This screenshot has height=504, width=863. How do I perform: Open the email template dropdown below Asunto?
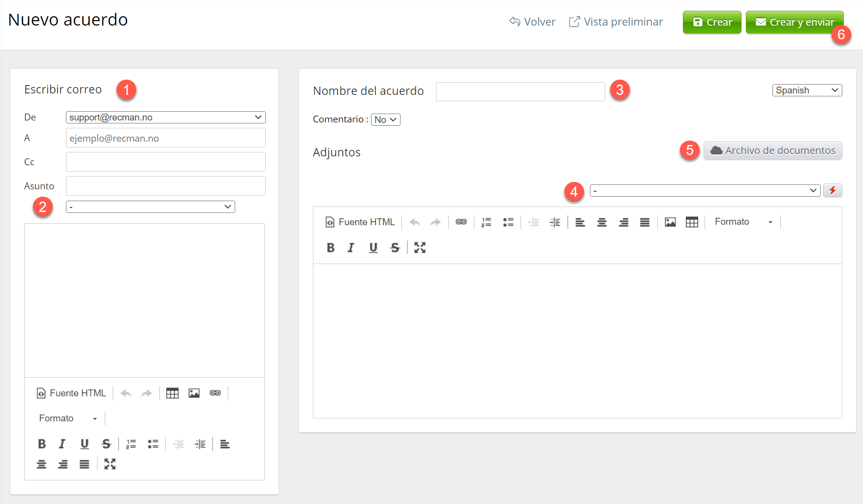point(150,207)
